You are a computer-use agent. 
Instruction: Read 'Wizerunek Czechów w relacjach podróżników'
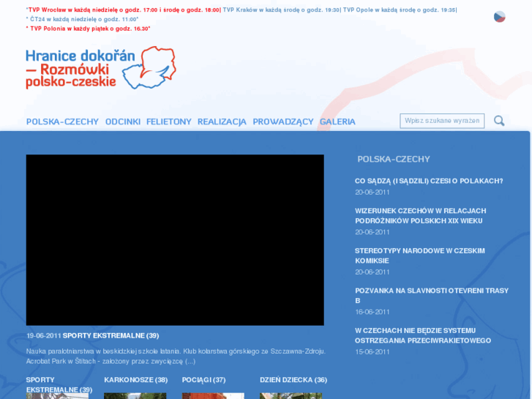[420, 216]
